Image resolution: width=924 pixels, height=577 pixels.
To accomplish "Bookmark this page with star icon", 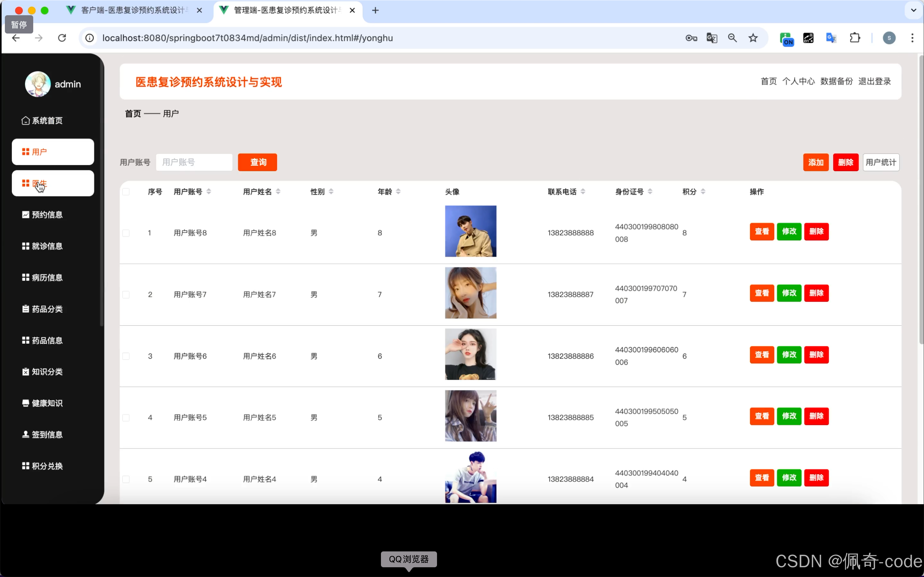I will pyautogui.click(x=753, y=38).
